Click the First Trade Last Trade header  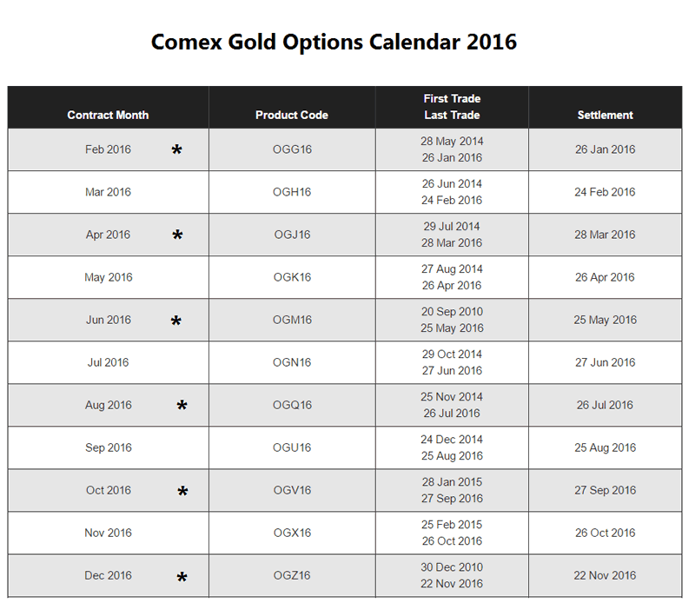click(452, 107)
